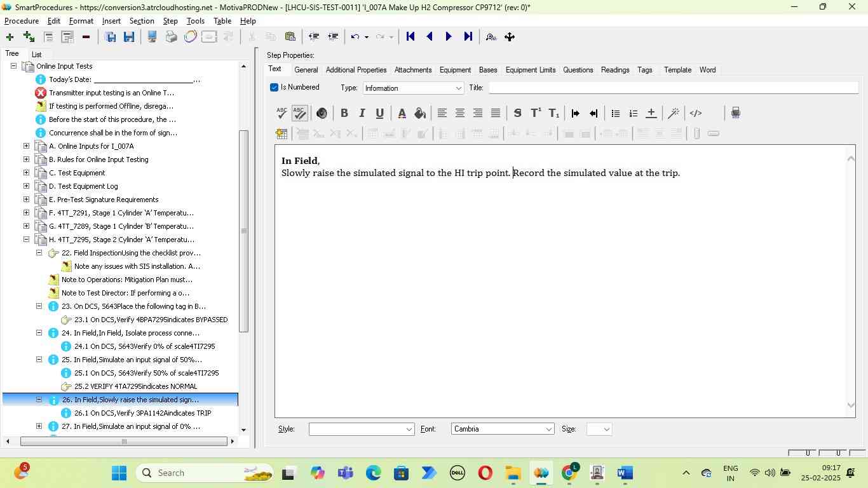Go to first step with First arrow icon
The height and width of the screenshot is (488, 868).
[x=410, y=37]
